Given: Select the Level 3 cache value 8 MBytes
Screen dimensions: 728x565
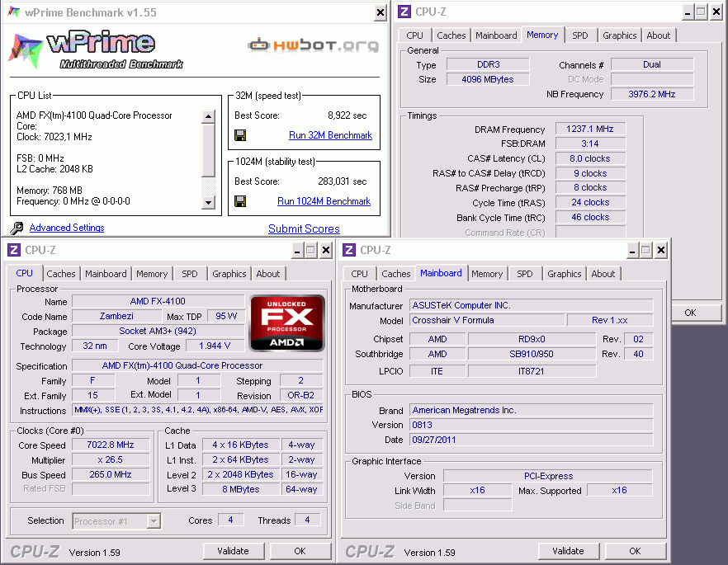Looking at the screenshot, I should click(x=241, y=489).
